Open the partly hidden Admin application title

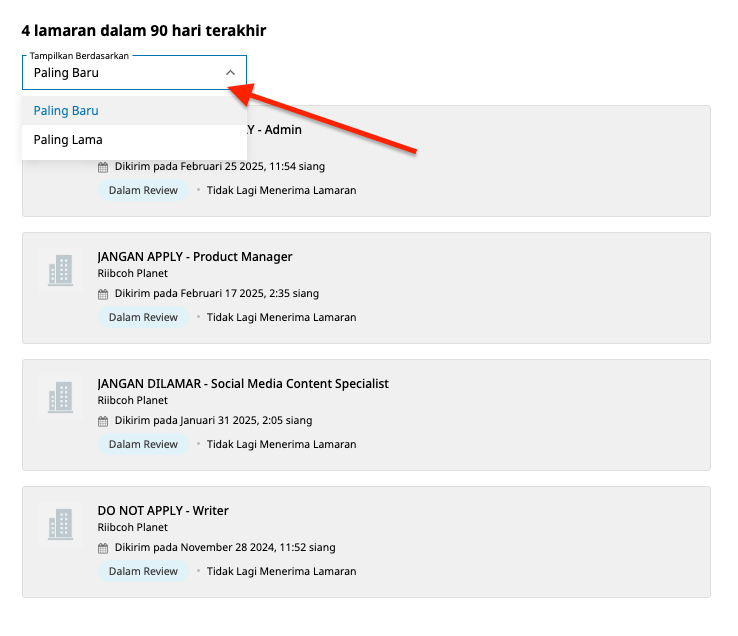coord(274,130)
